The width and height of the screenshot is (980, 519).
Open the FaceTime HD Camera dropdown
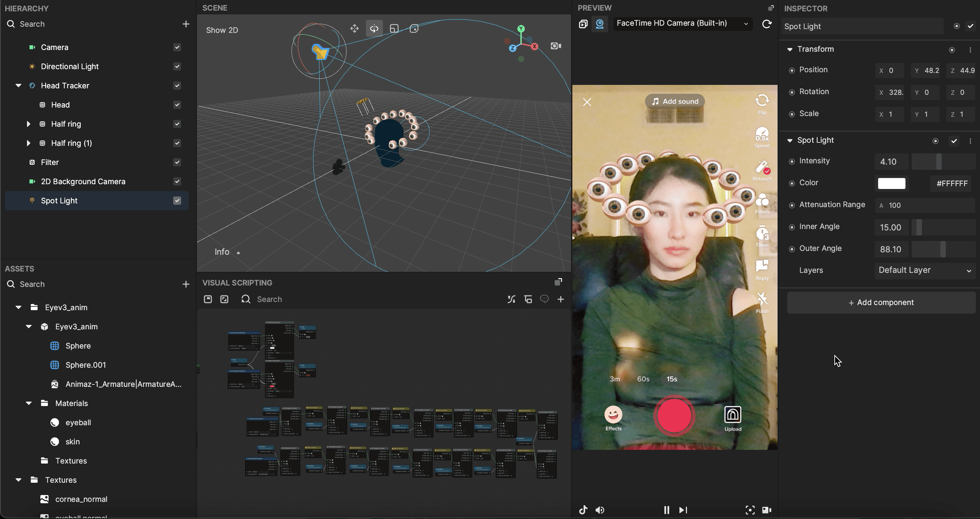pos(683,24)
